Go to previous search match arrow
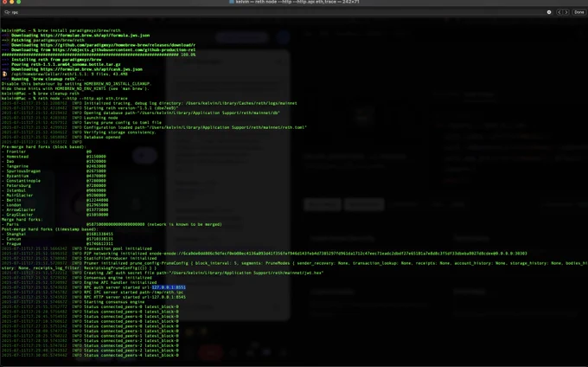Screen dimensions: 588x367 point(559,12)
